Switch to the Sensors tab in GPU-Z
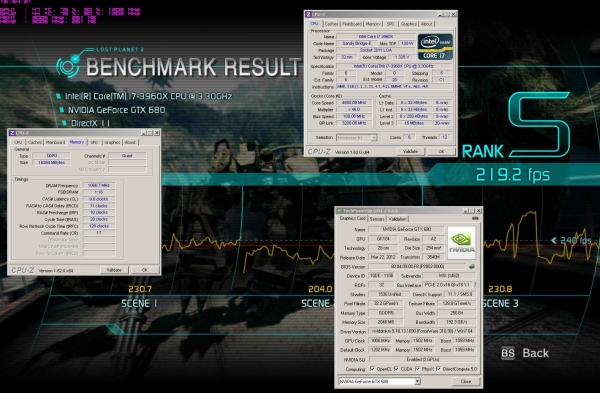600x393 pixels. pos(377,219)
